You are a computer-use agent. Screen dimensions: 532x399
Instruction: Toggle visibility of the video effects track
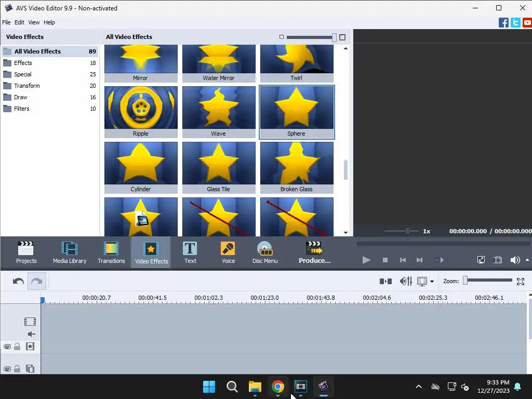pyautogui.click(x=7, y=347)
